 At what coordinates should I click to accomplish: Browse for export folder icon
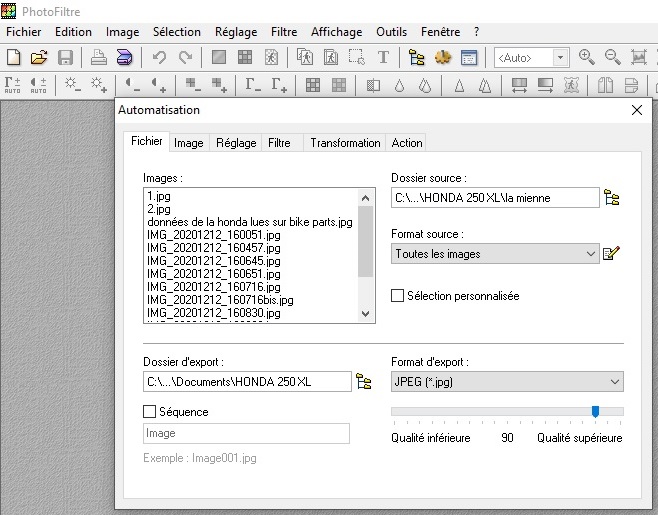(x=364, y=382)
